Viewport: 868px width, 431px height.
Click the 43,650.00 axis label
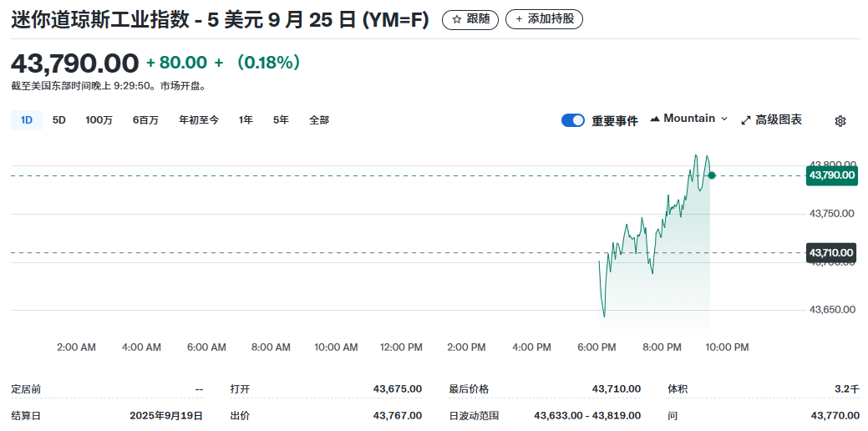[832, 309]
